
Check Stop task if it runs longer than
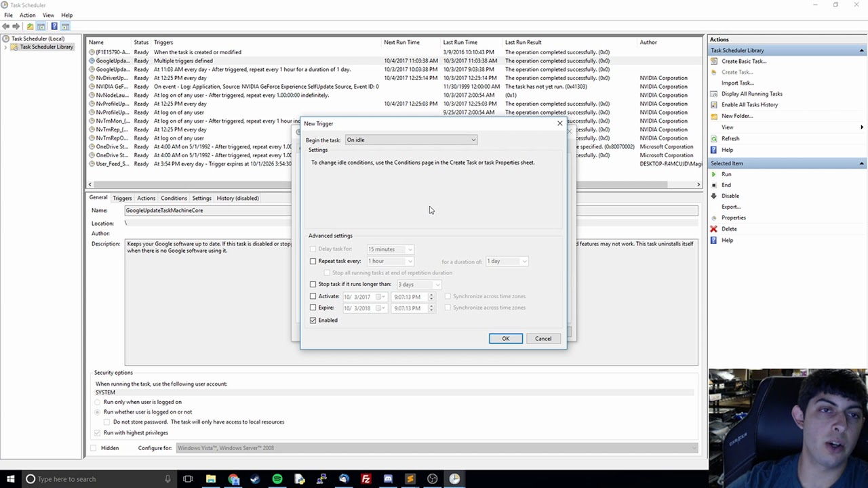click(x=313, y=285)
